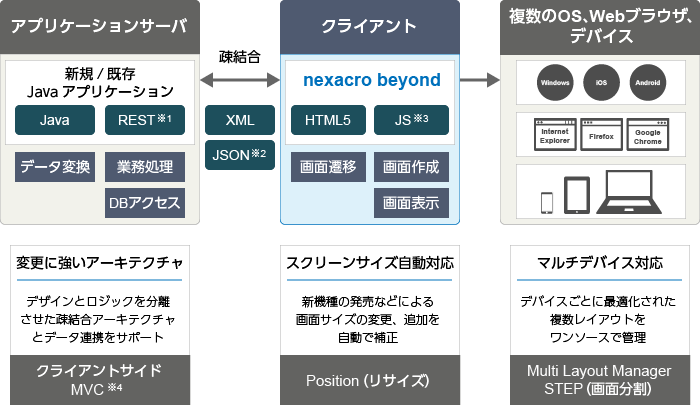700x405 pixels.
Task: Click Multi Layout Manager STEP (画面分割) footer
Action: point(600,380)
